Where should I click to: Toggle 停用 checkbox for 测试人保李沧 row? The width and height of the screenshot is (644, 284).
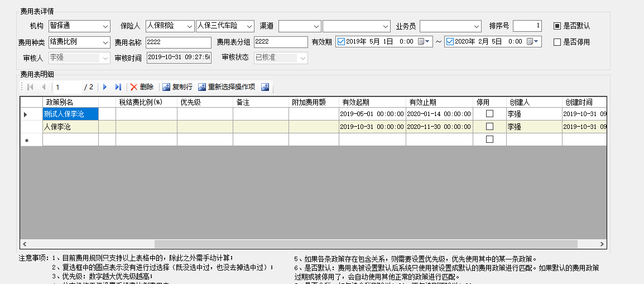[x=489, y=114]
